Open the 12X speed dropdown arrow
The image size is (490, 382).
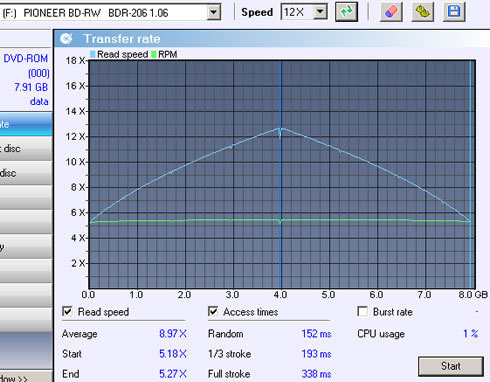pos(320,12)
